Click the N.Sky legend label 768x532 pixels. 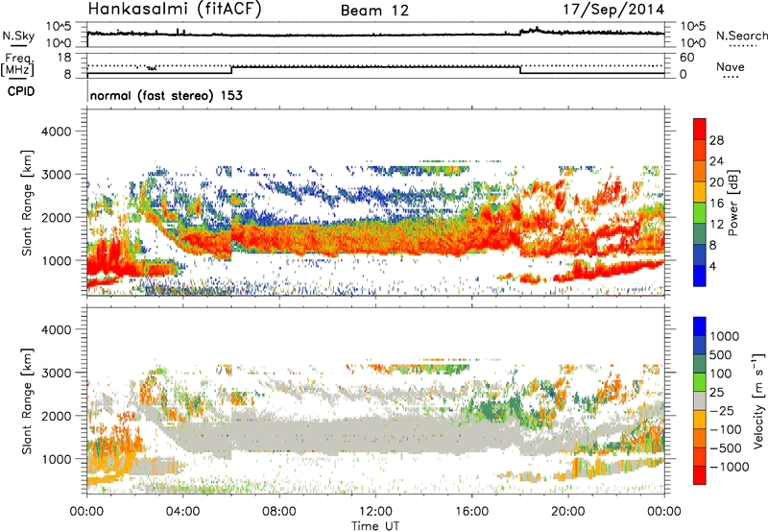click(x=18, y=36)
